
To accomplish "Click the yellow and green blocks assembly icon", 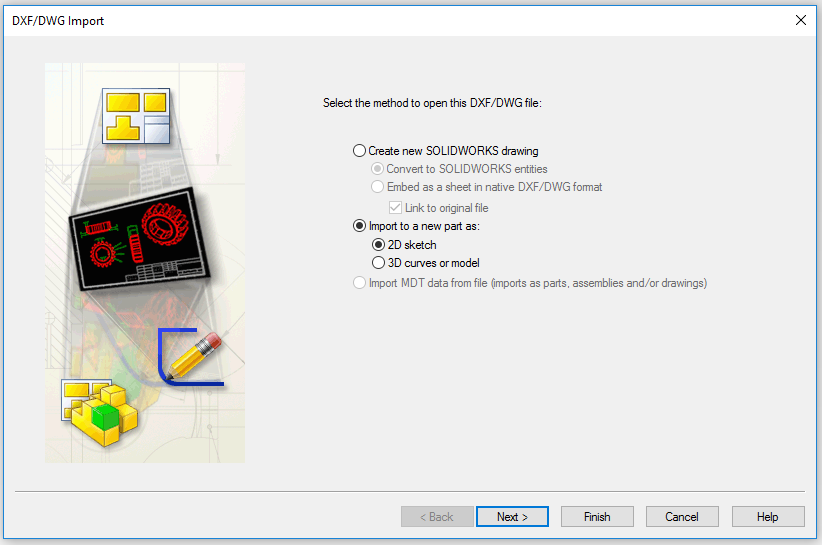I will 100,412.
